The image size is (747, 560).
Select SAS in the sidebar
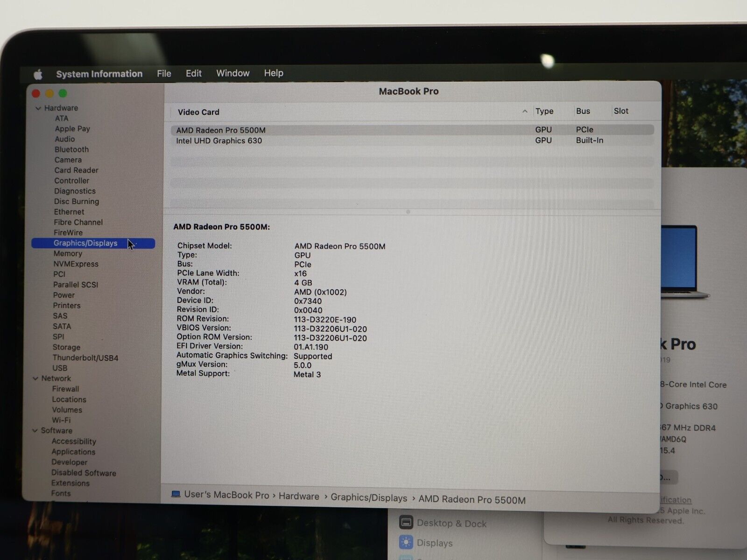pos(60,316)
